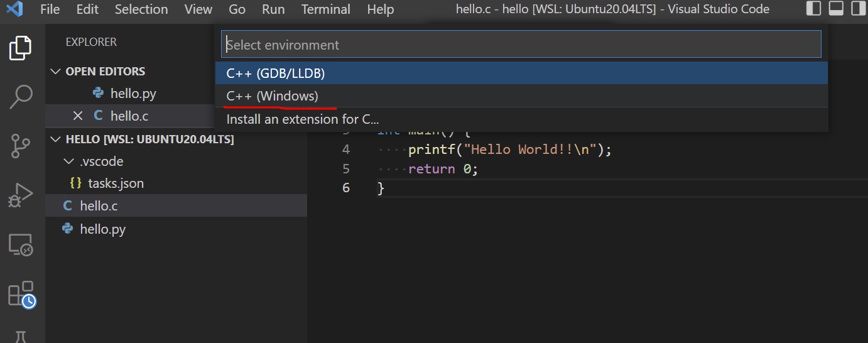Click the EXPLORER panel title
Screen dimensions: 868x343
coord(91,42)
